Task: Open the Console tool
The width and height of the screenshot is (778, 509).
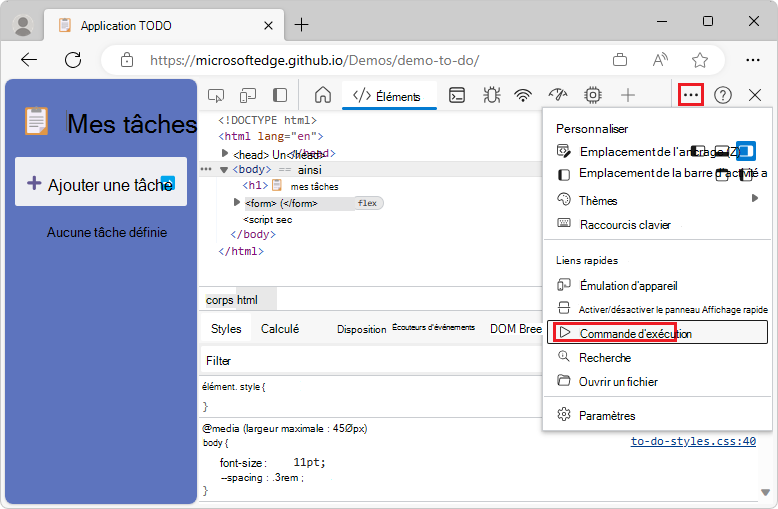Action: pyautogui.click(x=456, y=95)
